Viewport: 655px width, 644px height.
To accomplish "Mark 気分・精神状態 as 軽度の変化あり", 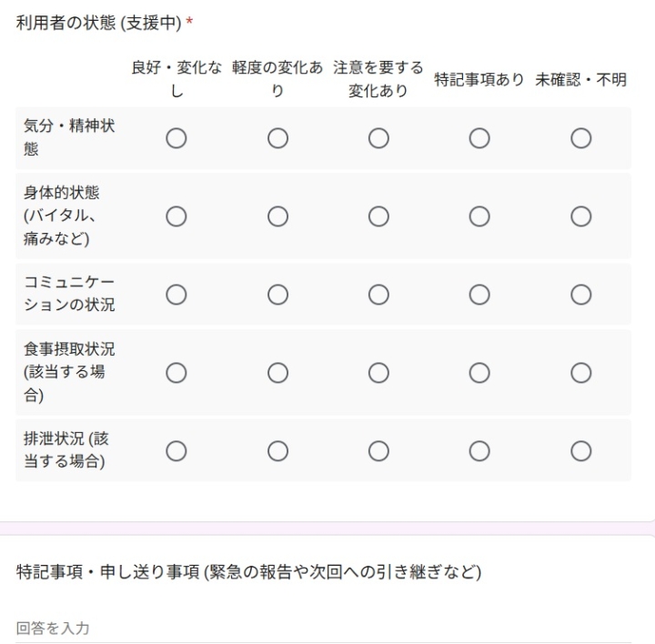I will 277,138.
